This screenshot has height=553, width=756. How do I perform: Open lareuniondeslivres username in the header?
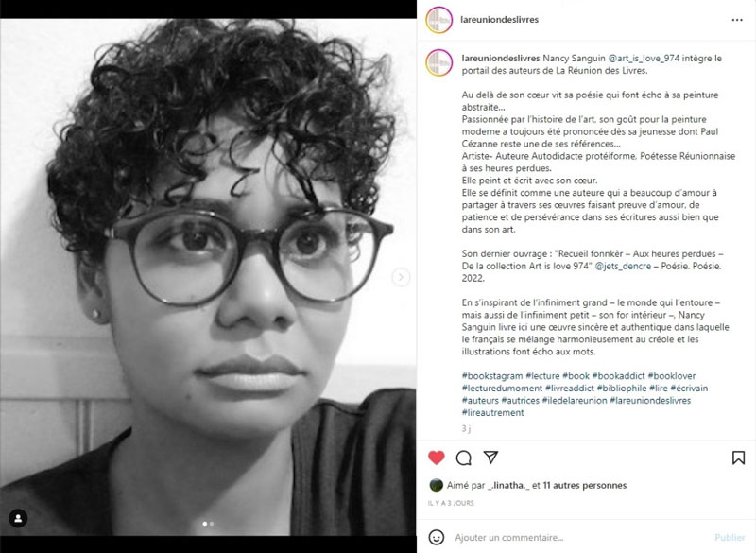pyautogui.click(x=500, y=20)
